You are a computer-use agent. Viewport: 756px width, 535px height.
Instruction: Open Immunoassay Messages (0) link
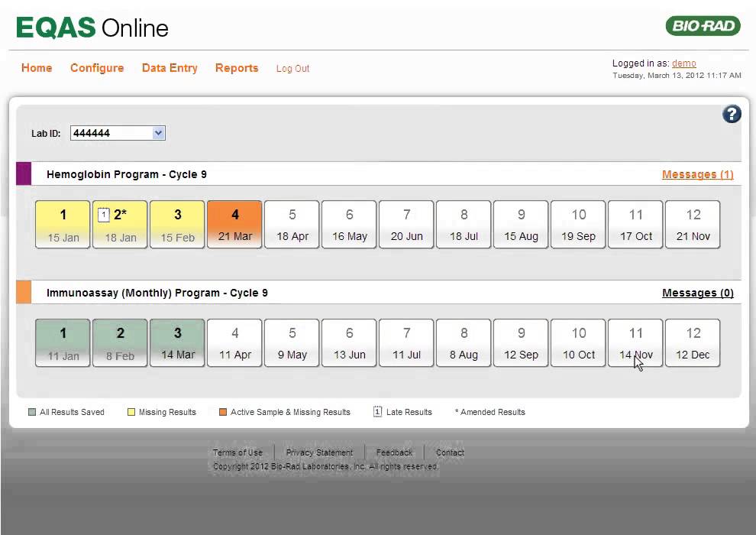698,293
